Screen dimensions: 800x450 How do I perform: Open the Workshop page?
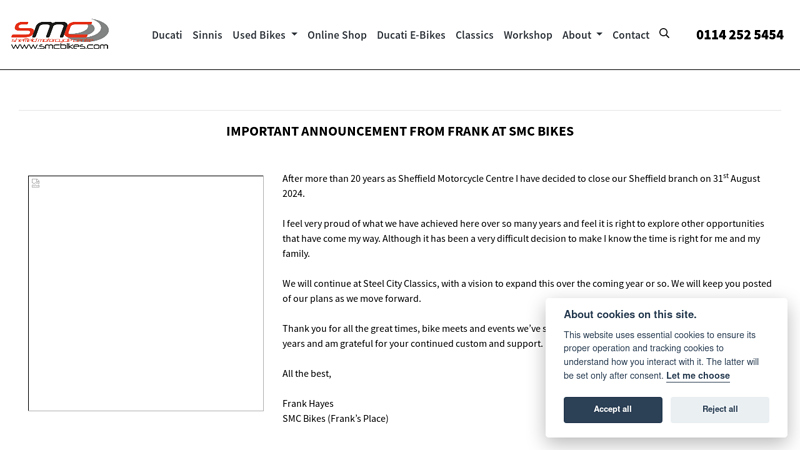tap(528, 35)
